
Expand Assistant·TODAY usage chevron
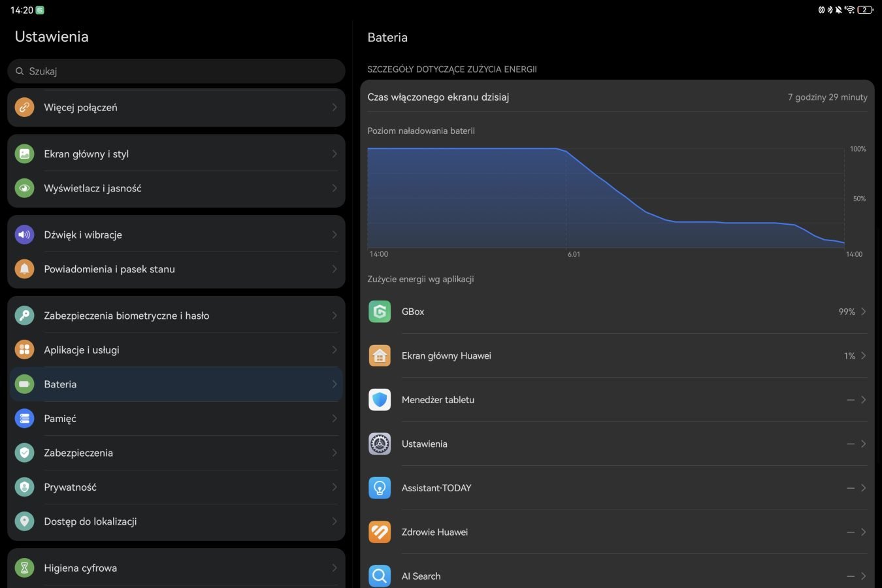click(864, 488)
